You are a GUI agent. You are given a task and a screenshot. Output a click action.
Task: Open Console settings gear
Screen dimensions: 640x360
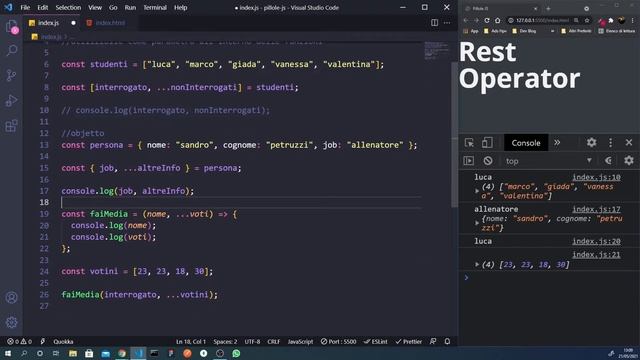[x=629, y=160]
